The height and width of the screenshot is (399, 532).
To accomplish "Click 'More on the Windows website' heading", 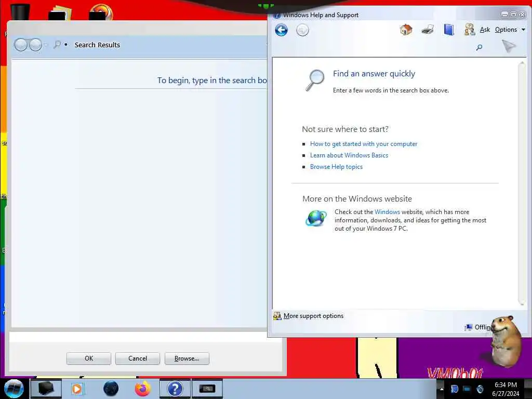I will point(357,199).
